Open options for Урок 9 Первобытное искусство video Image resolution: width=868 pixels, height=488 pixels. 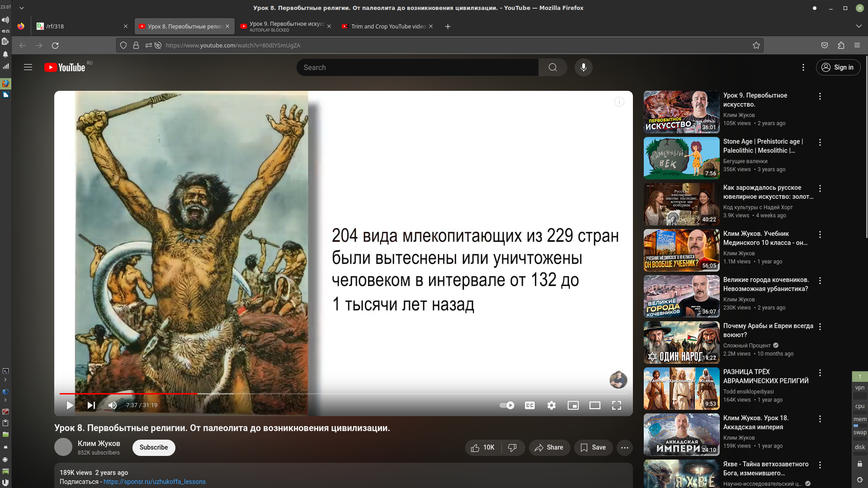820,96
